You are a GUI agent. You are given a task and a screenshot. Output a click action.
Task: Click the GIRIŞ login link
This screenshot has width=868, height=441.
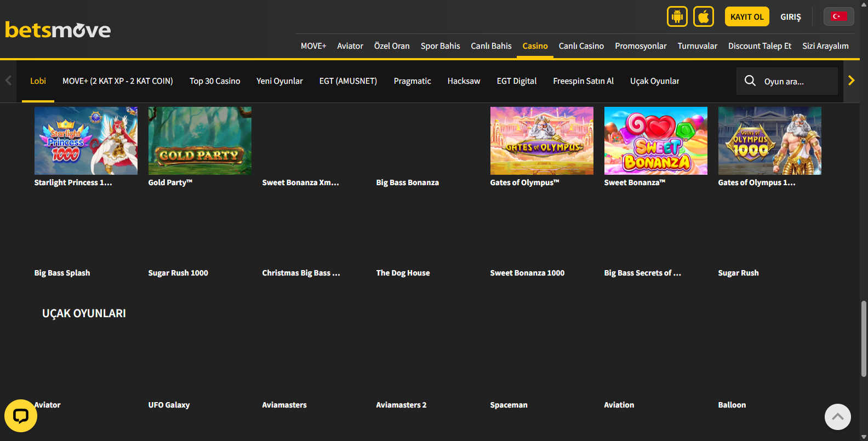(790, 17)
